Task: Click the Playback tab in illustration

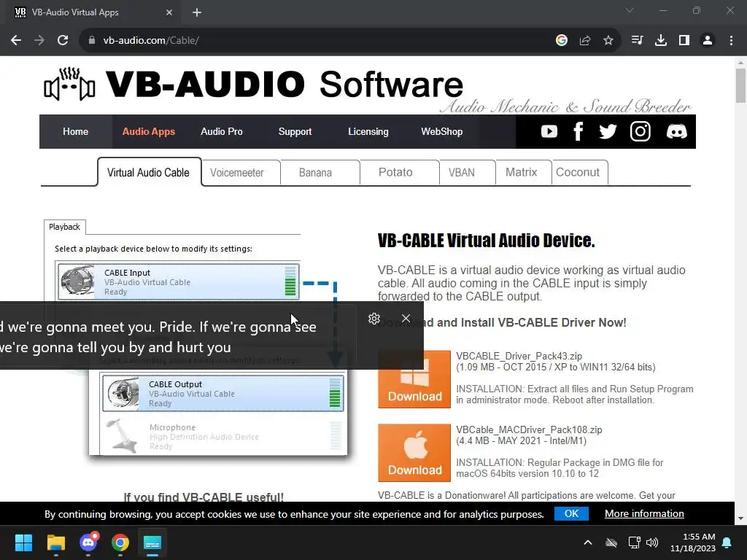Action: [x=64, y=227]
